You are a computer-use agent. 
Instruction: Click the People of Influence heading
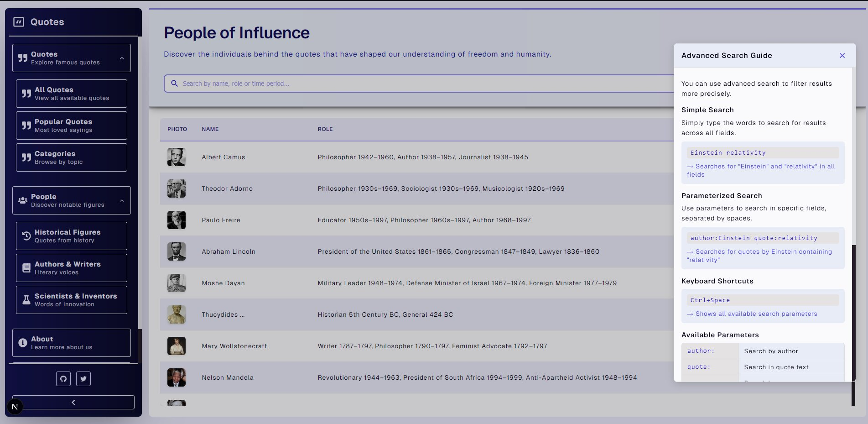point(237,33)
